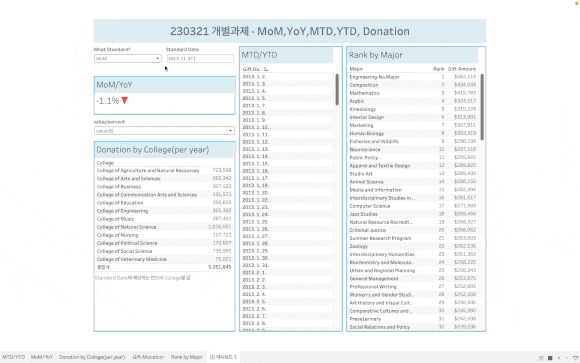The image size is (580, 363).
Task: Click the Rank by Major scrollbar thumb
Action: pyautogui.click(x=482, y=107)
